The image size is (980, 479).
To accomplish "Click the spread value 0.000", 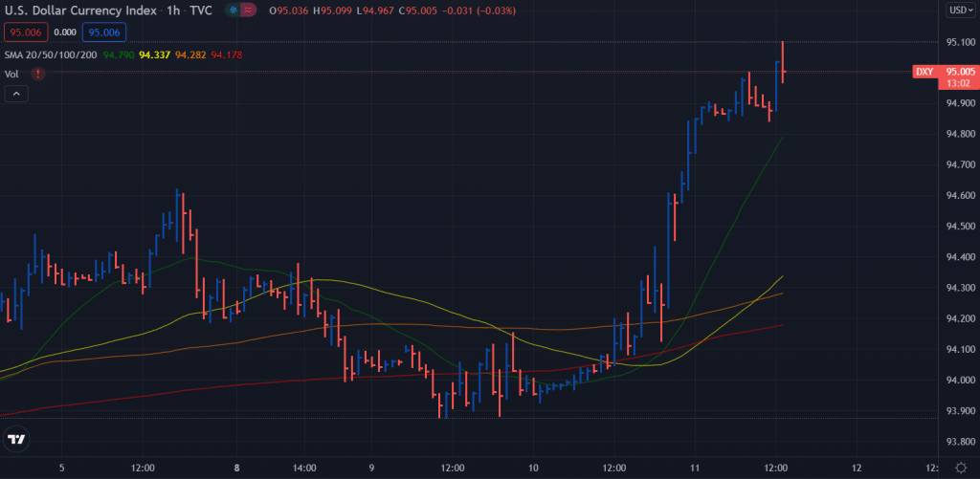I will 64,32.
